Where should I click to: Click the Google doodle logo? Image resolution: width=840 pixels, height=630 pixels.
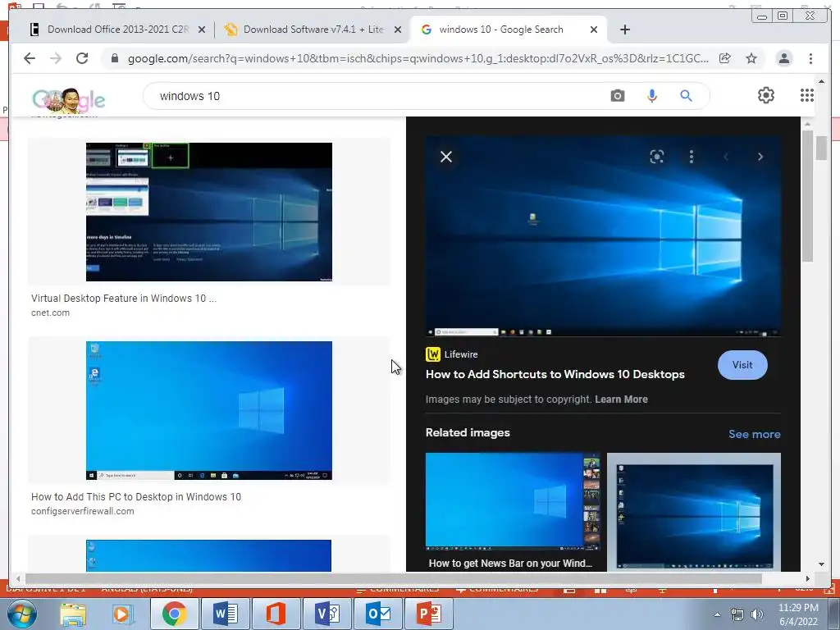69,99
